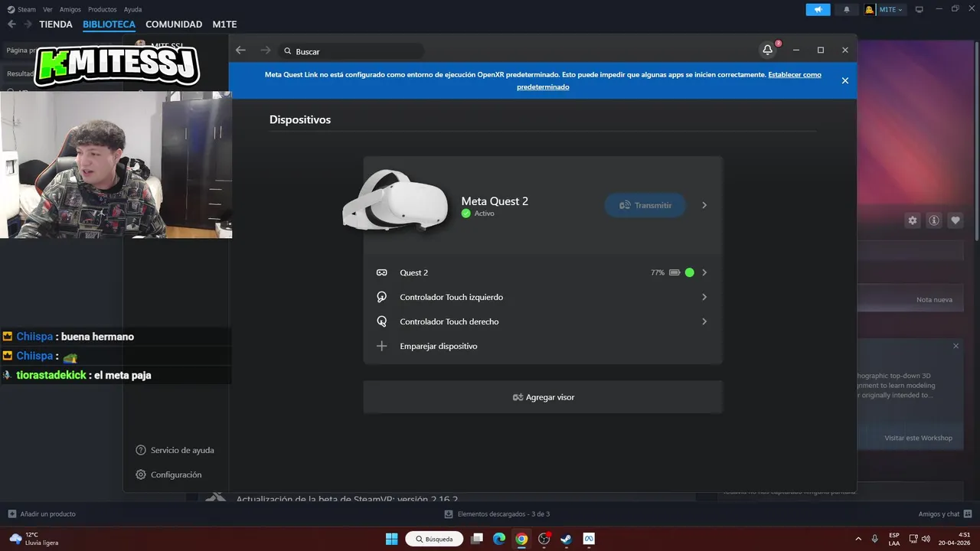
Task: Open the Ayuda menu in Steam
Action: (133, 9)
